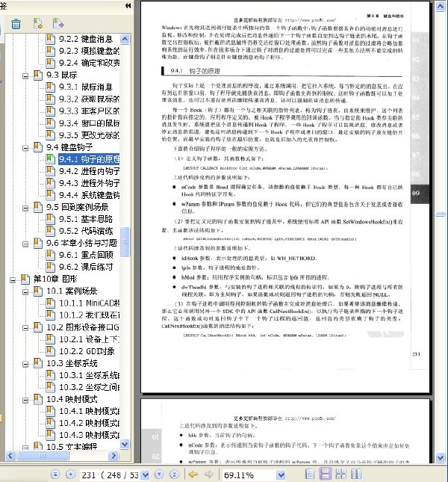
Task: Open the zoom level 69.11% dropdown
Action: click(x=281, y=475)
